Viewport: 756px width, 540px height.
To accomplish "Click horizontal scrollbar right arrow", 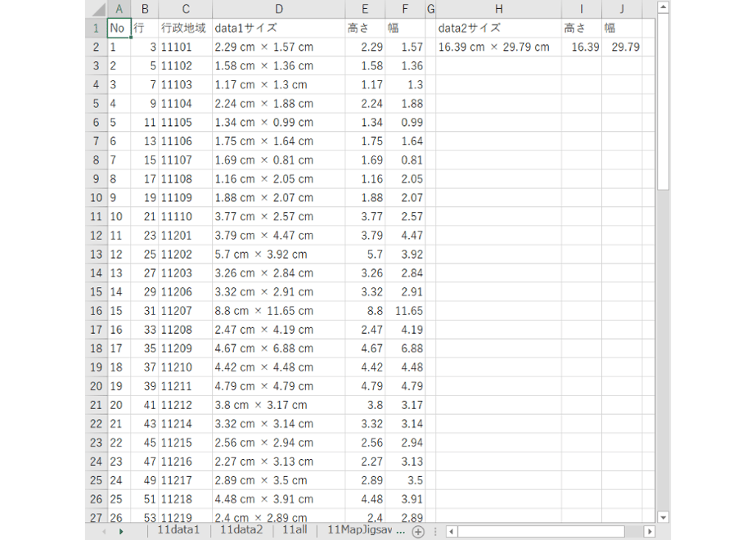I will tap(649, 531).
